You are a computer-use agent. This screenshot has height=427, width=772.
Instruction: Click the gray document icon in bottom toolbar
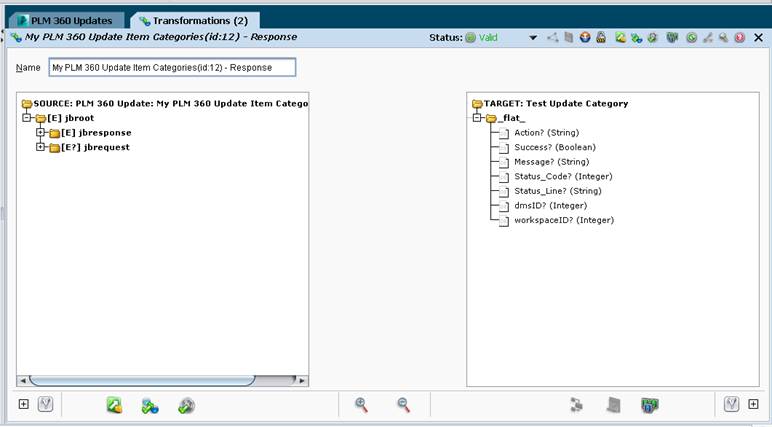(613, 405)
